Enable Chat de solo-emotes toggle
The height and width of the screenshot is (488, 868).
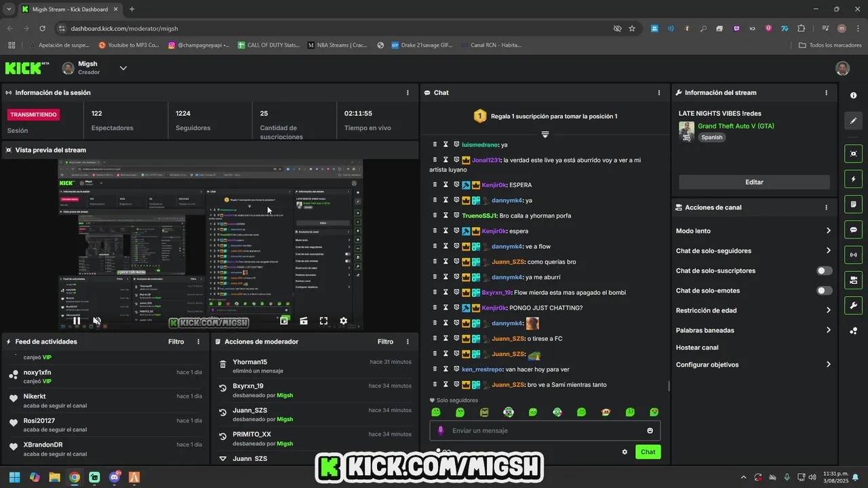(x=825, y=291)
